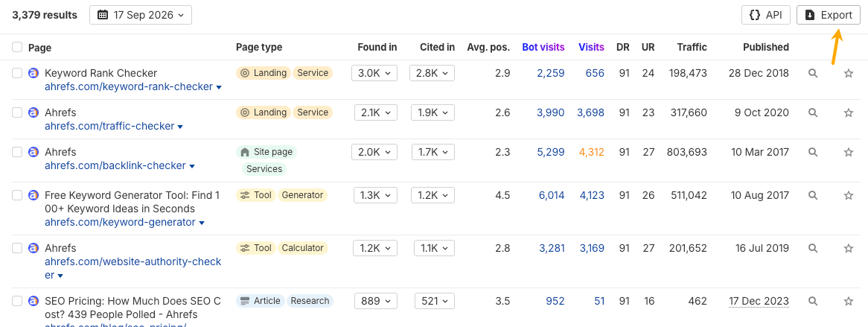Open the 17 Sep 2026 date dropdown
This screenshot has width=868, height=327.
141,15
